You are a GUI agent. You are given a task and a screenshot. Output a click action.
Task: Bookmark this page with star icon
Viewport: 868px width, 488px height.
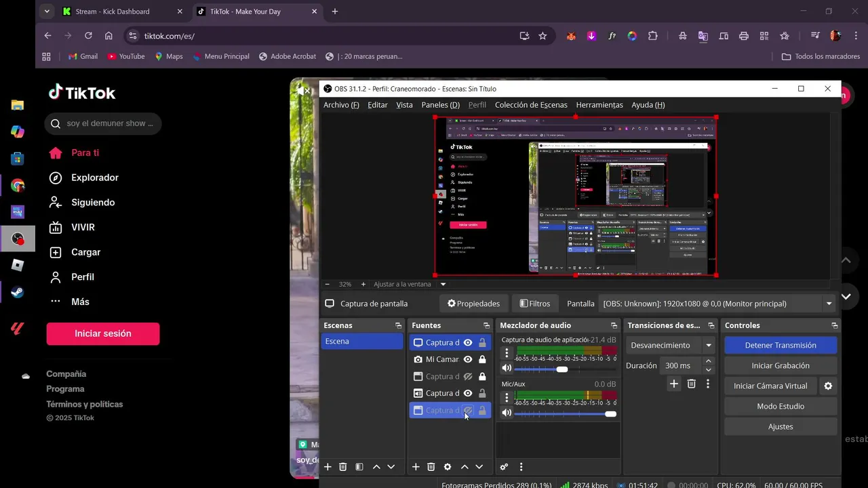[542, 36]
